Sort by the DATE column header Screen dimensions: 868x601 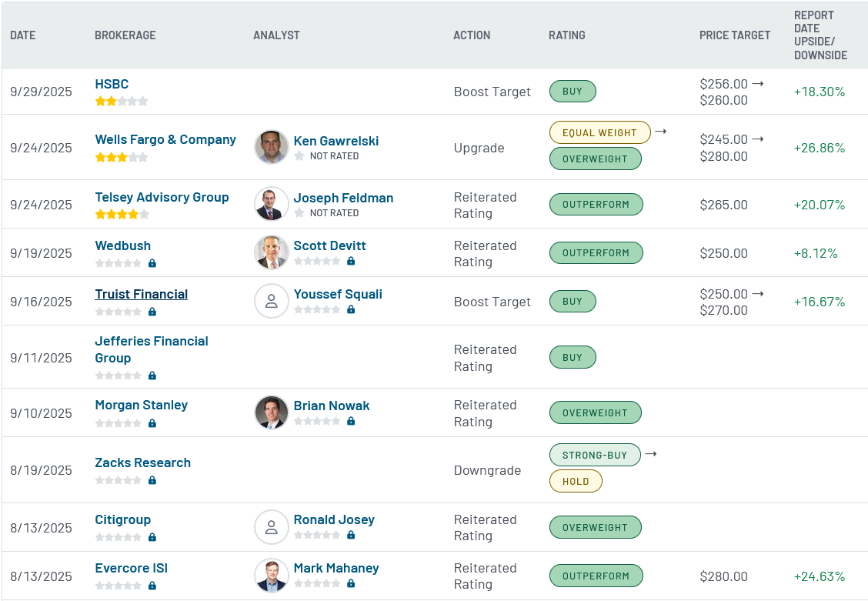[22, 35]
